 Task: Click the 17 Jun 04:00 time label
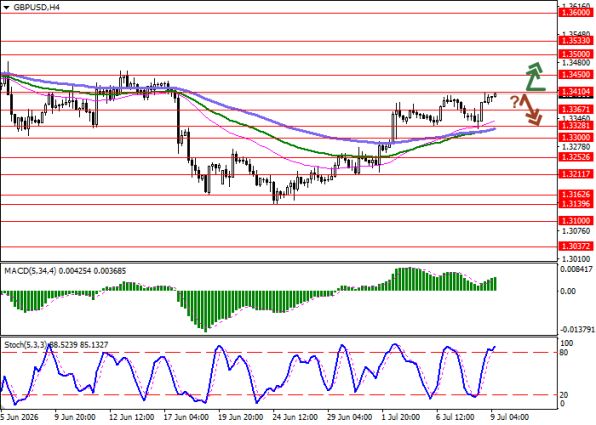click(186, 417)
